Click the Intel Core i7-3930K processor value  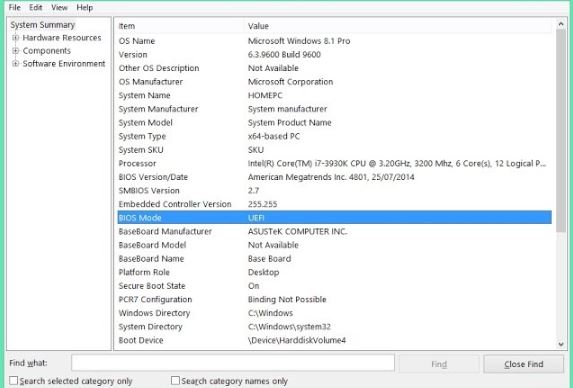coord(396,163)
